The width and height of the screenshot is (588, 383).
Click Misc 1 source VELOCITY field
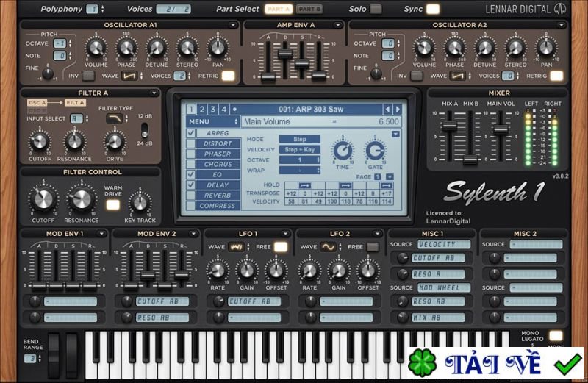[444, 245]
